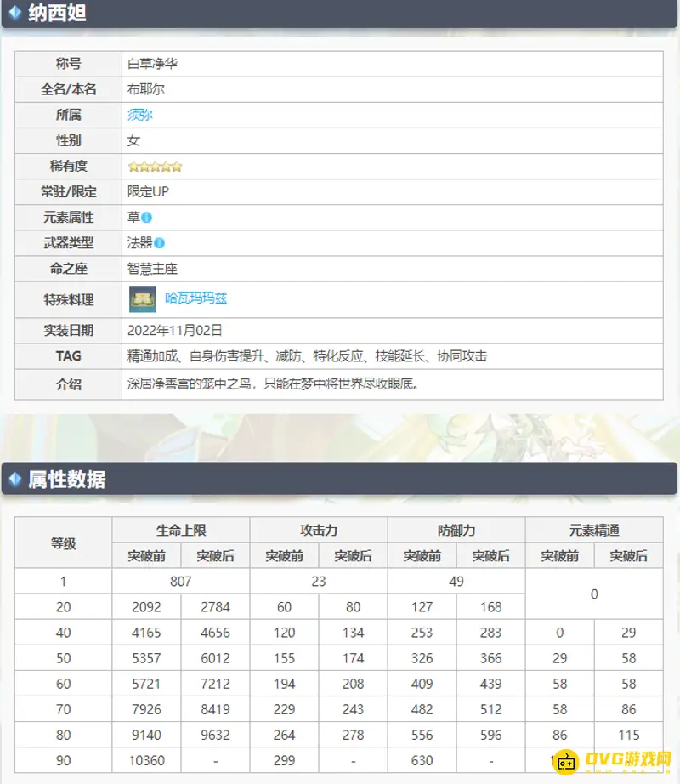680x784 pixels.
Task: Click the info icon next to 草
Action: tap(147, 218)
